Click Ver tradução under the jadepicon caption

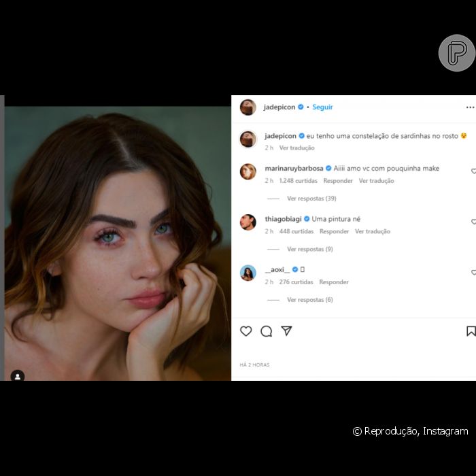(x=296, y=148)
